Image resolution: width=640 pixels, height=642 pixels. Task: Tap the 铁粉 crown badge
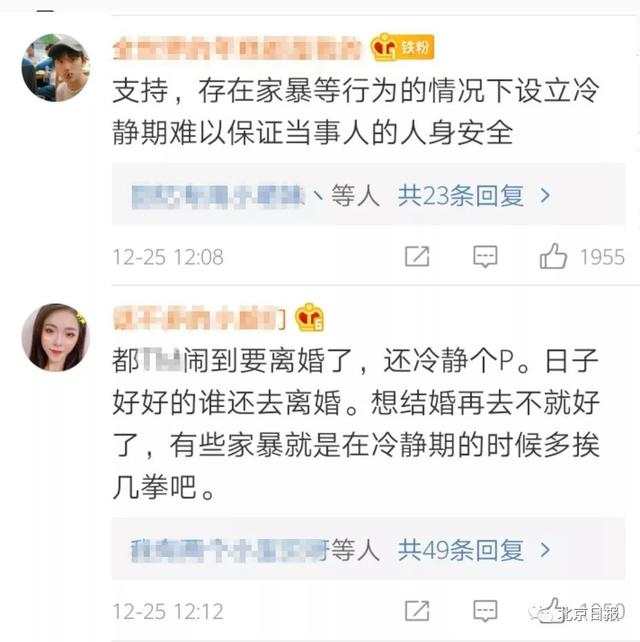tap(402, 47)
